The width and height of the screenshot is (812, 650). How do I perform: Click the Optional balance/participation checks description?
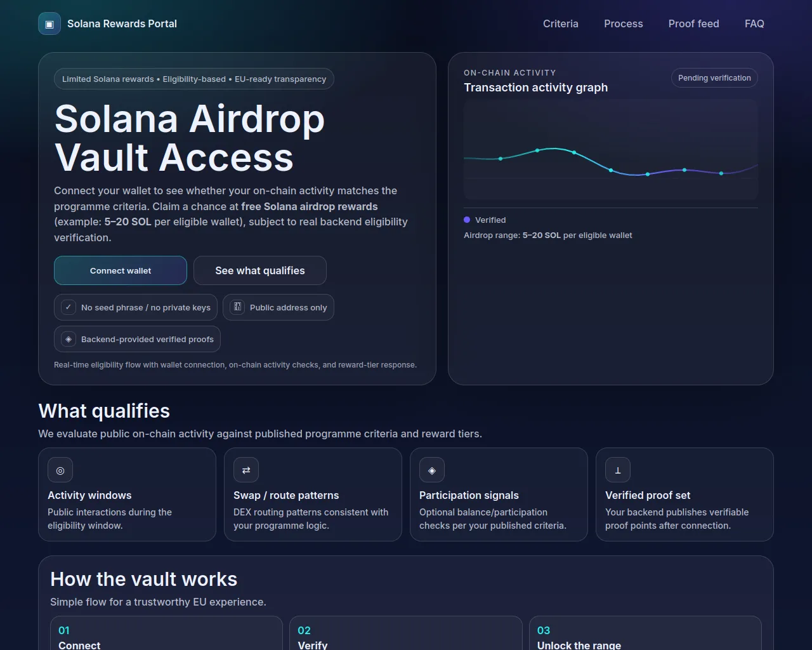coord(493,519)
